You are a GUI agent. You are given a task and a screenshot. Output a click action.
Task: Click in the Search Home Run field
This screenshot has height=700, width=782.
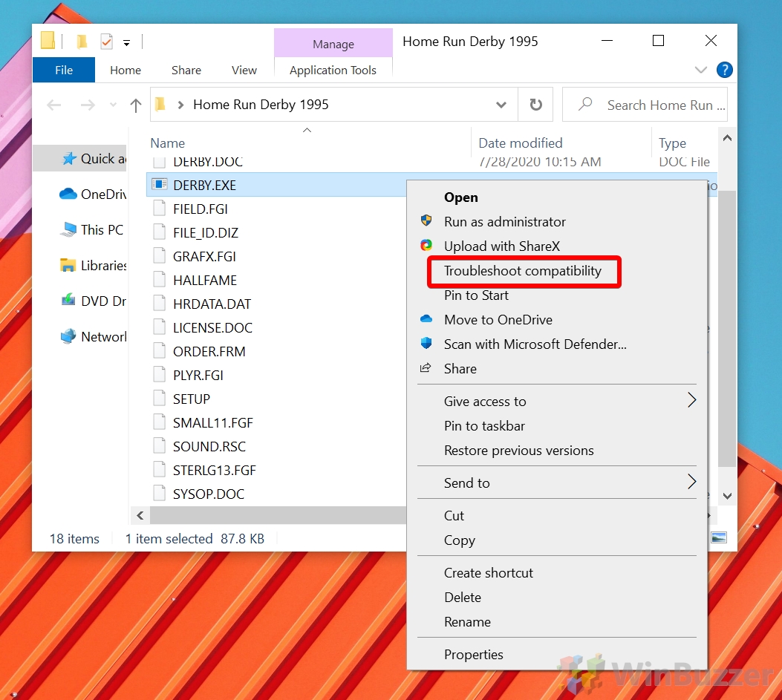[645, 105]
